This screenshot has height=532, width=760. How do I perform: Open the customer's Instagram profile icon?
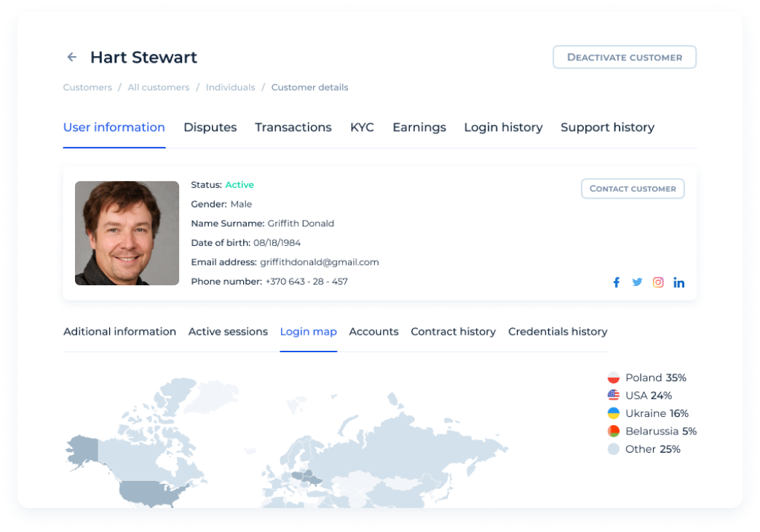pos(658,282)
